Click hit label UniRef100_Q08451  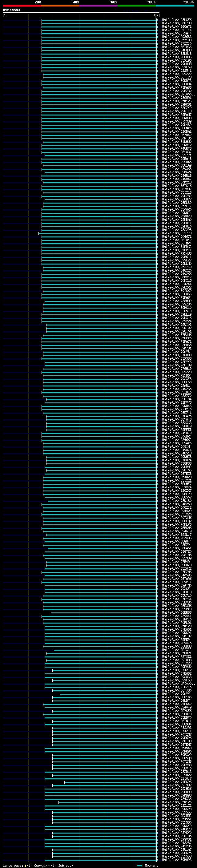tap(177, 549)
